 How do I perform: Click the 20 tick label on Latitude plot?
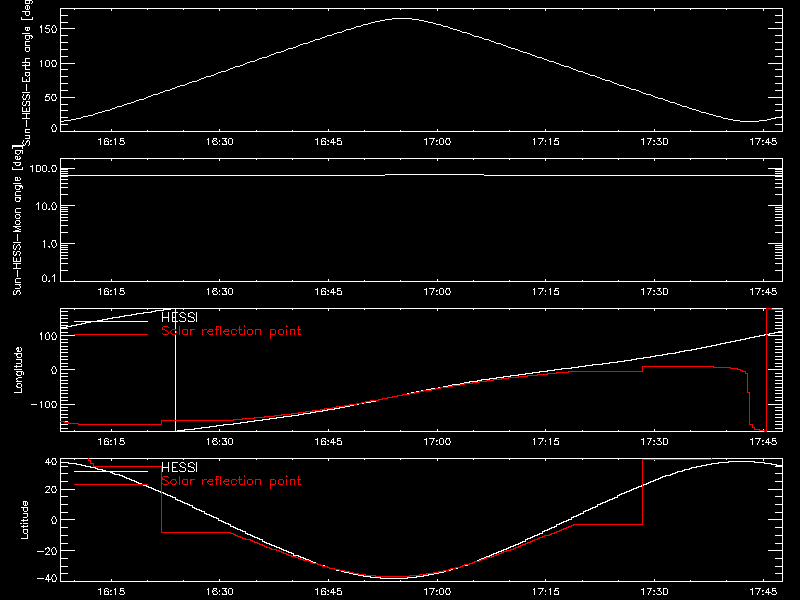click(51, 490)
